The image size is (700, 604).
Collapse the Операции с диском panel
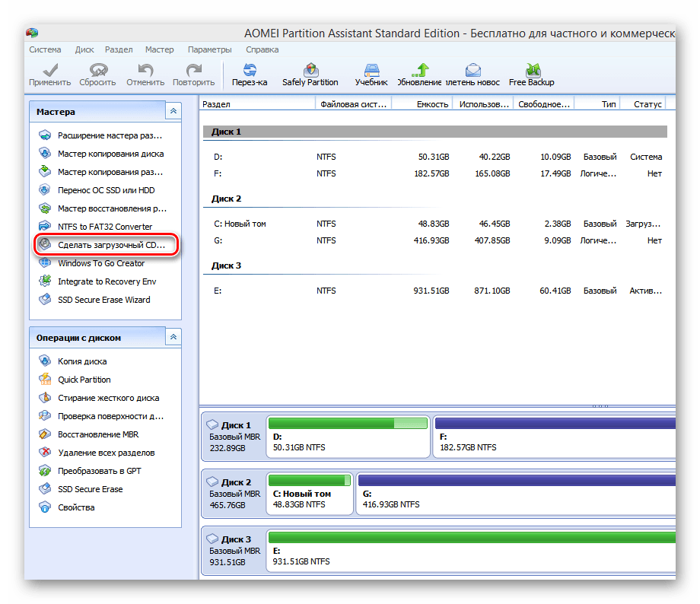(173, 337)
